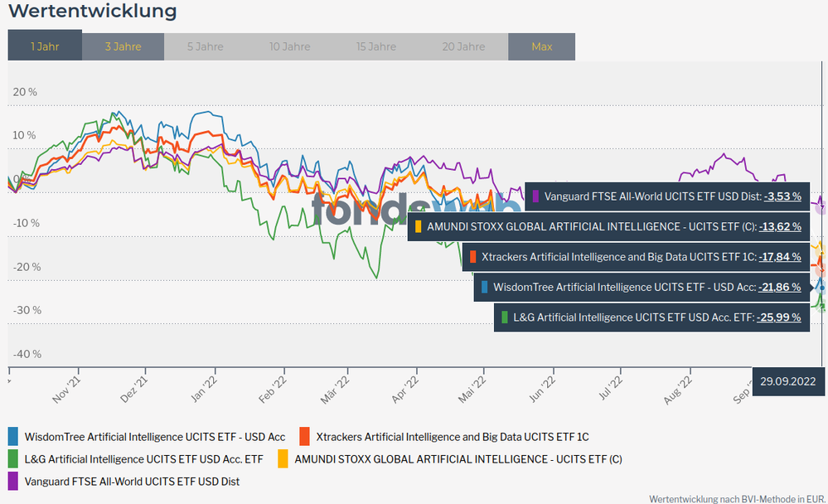Switch to the 3 Jahre tab
The height and width of the screenshot is (504, 828).
point(123,46)
